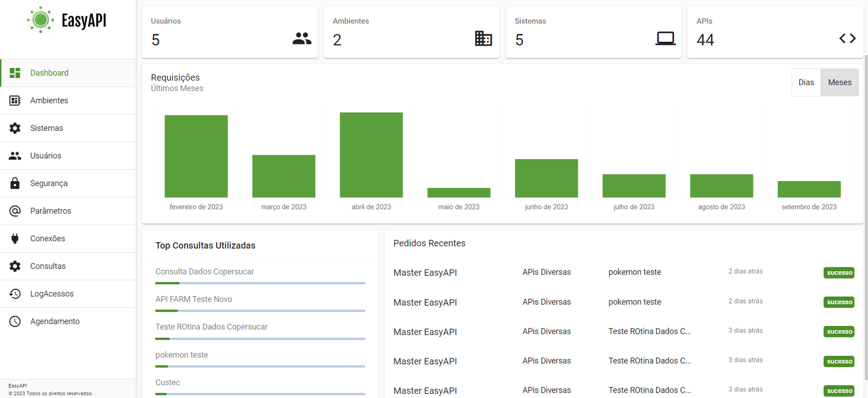This screenshot has height=398, width=868.
Task: Click the Consultas gear icon
Action: point(15,266)
